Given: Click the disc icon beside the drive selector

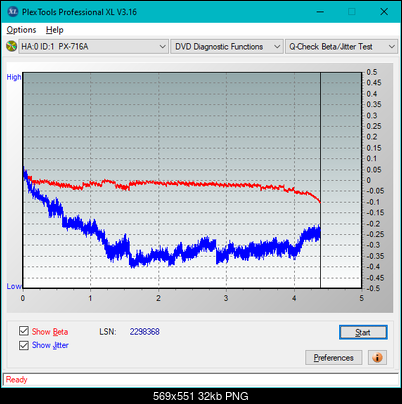Looking at the screenshot, I should (x=12, y=46).
